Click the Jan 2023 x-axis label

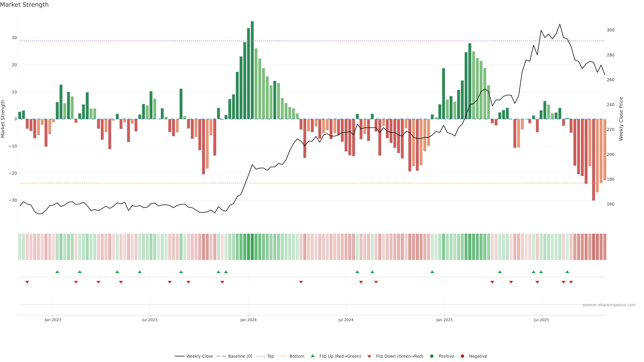coord(53,320)
